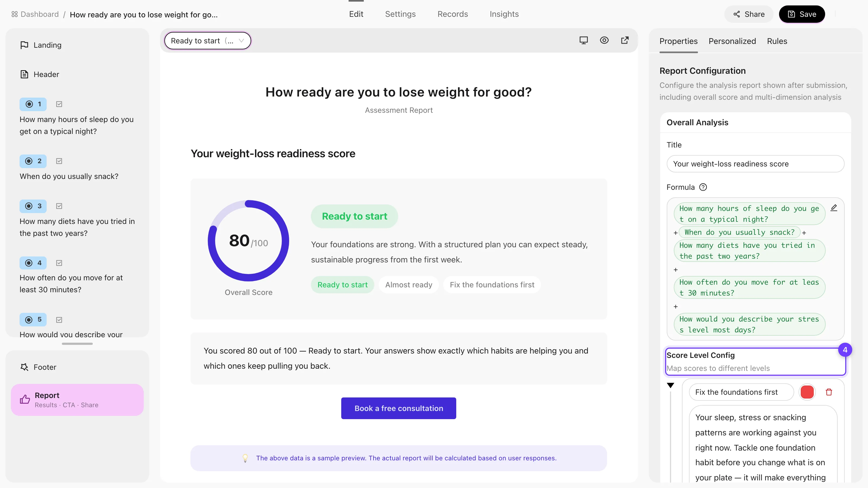This screenshot has width=868, height=488.
Task: Switch to desktop preview monitor icon
Action: click(x=584, y=40)
